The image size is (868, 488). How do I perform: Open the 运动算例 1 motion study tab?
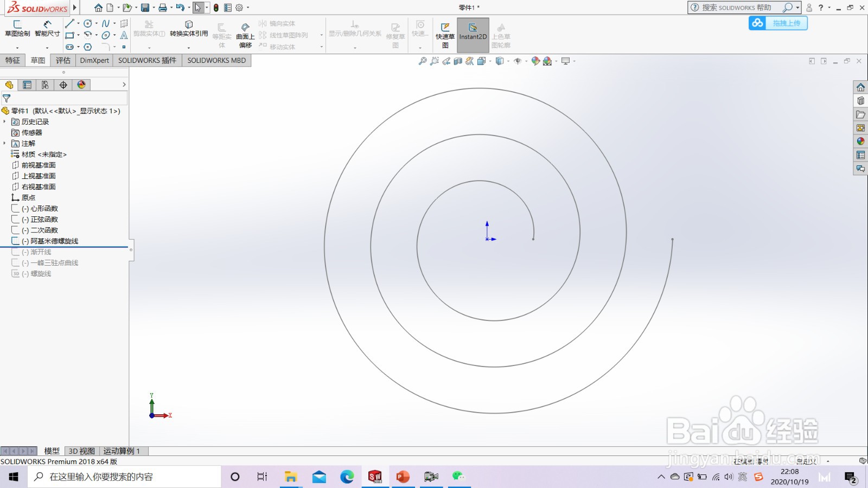(x=122, y=451)
